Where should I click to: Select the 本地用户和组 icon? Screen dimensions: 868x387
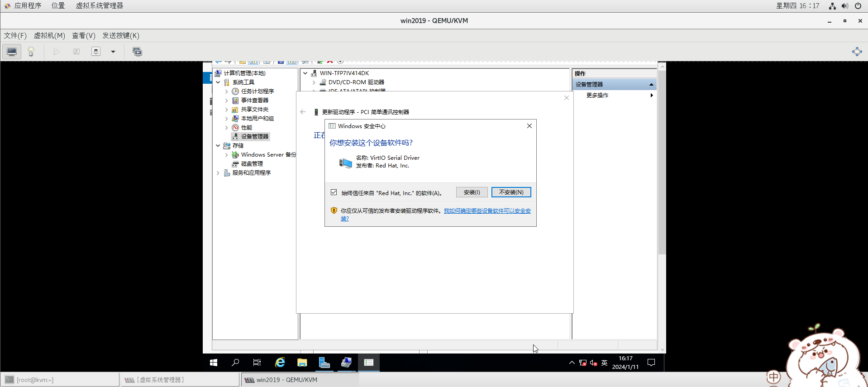[235, 119]
